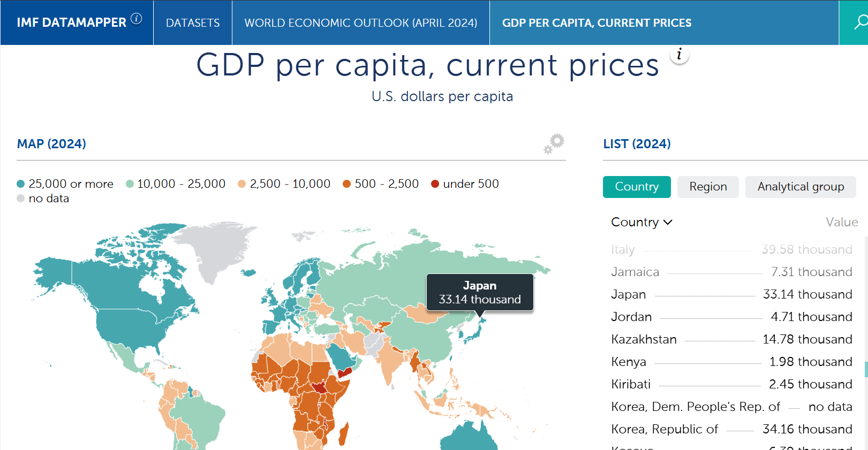This screenshot has height=450, width=868.
Task: Click the search magnifier icon
Action: (859, 22)
